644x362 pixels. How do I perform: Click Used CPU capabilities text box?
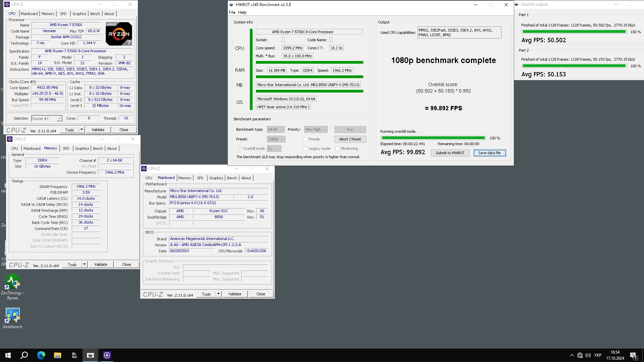[459, 33]
